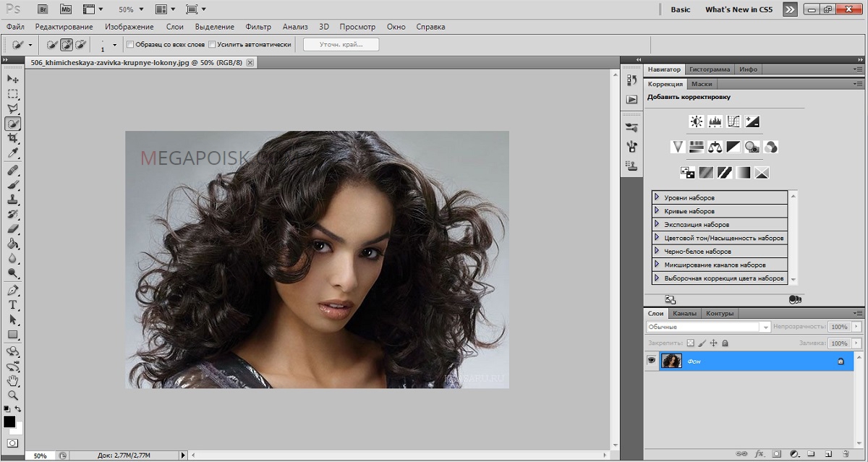Click the What's New in CS5 workspace
Viewport: 868px width, 462px height.
(x=739, y=9)
